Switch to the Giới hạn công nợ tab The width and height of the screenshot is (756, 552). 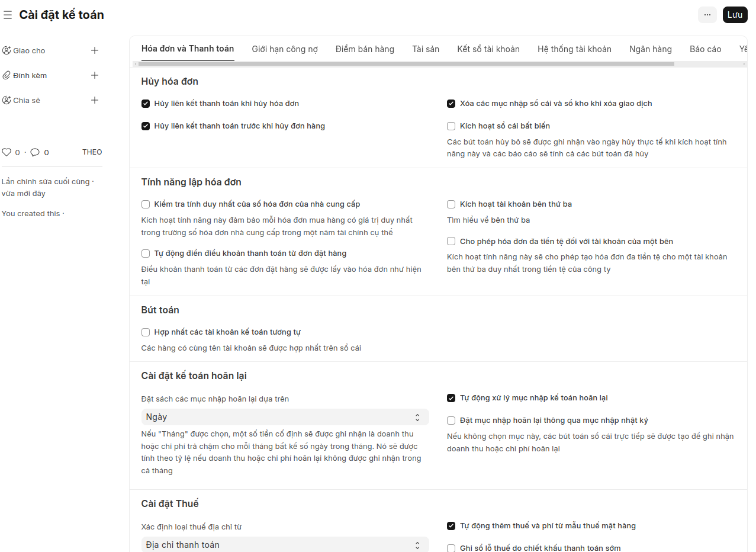pyautogui.click(x=285, y=49)
